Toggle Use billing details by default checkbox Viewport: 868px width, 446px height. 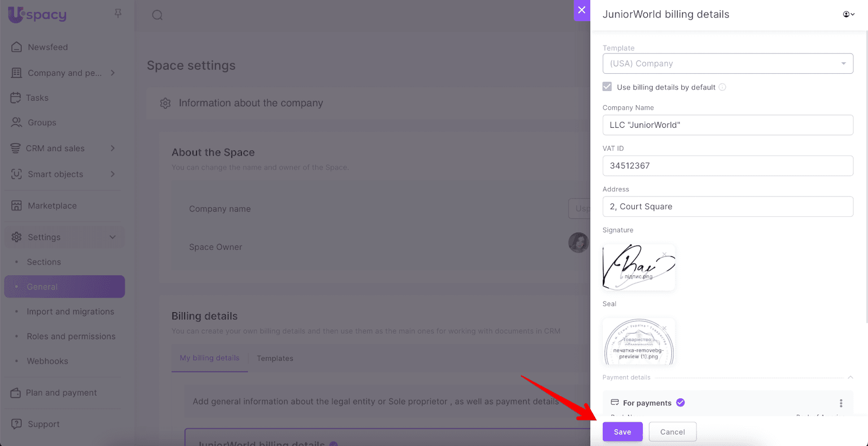click(x=607, y=87)
